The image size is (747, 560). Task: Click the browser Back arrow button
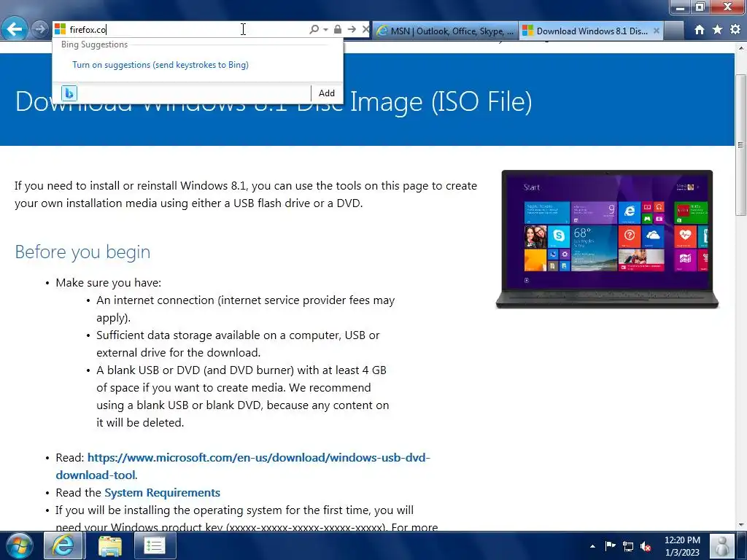(x=15, y=29)
